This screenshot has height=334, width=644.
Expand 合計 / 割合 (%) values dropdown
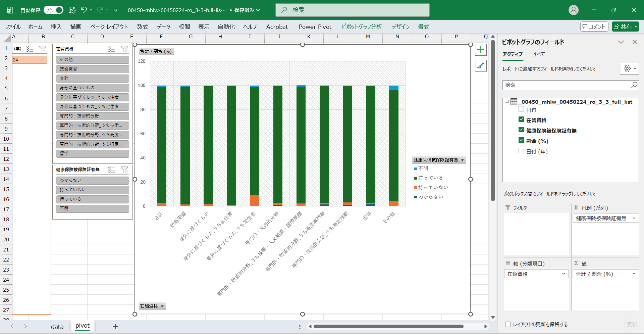pyautogui.click(x=634, y=274)
